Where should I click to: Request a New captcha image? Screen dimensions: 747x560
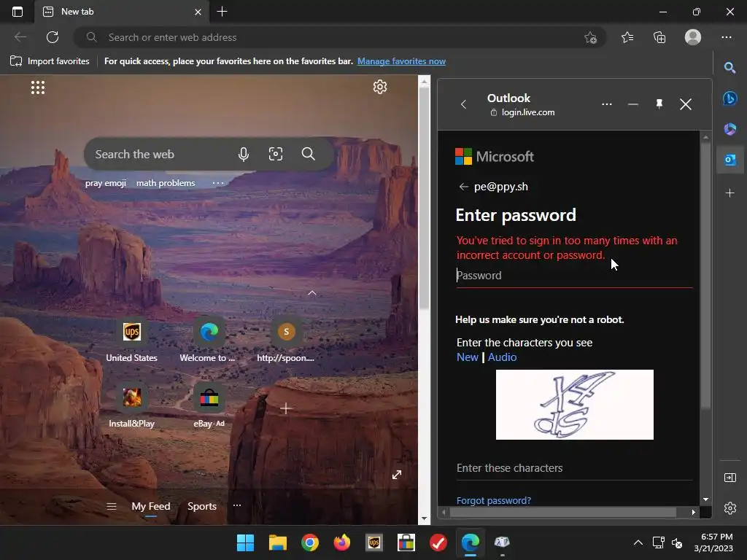click(468, 357)
